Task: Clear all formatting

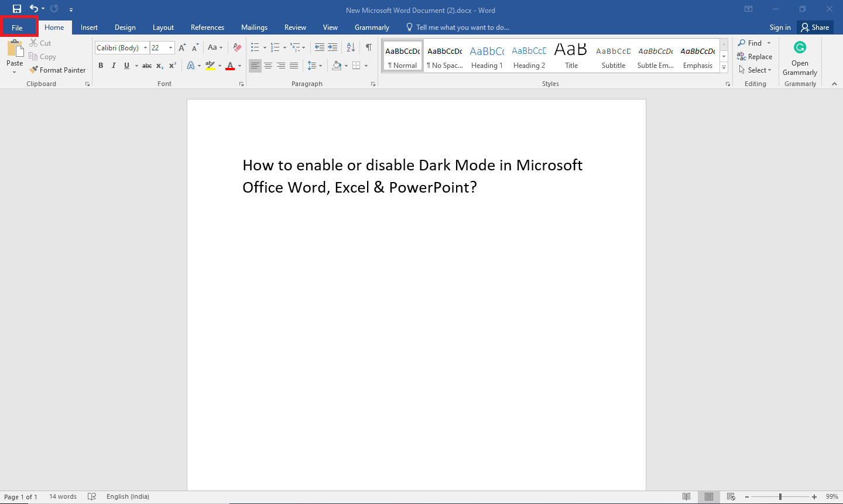Action: 237,48
